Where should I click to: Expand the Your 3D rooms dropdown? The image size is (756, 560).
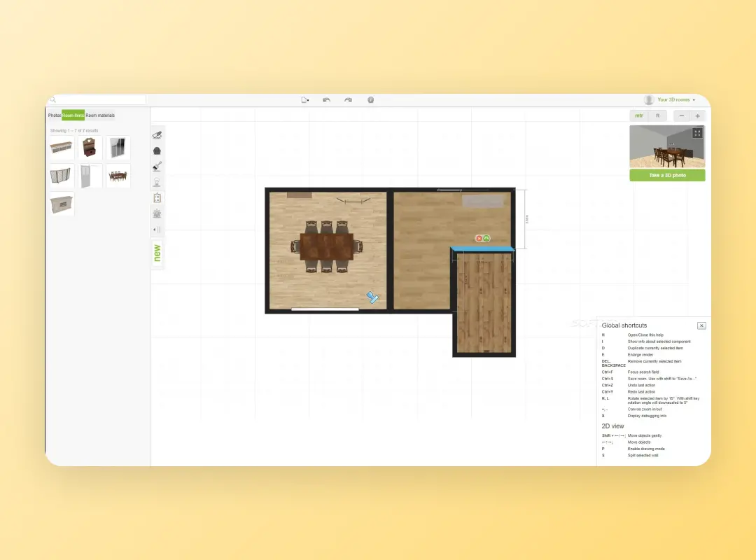(x=670, y=100)
